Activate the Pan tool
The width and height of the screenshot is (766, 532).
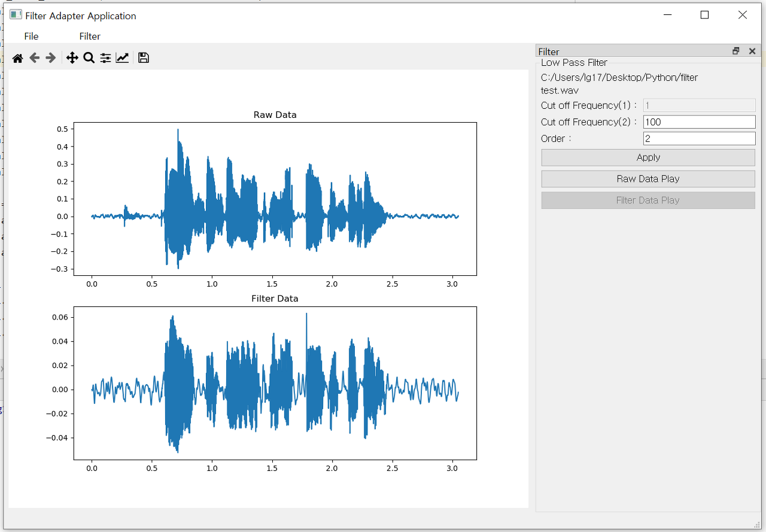click(72, 57)
